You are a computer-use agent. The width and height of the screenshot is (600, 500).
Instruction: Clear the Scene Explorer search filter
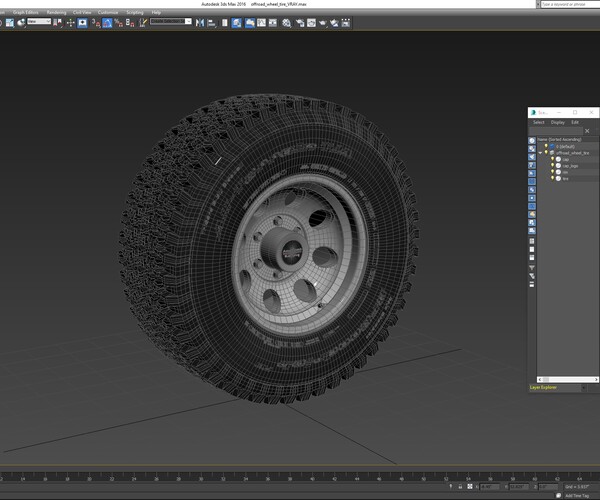(x=587, y=131)
